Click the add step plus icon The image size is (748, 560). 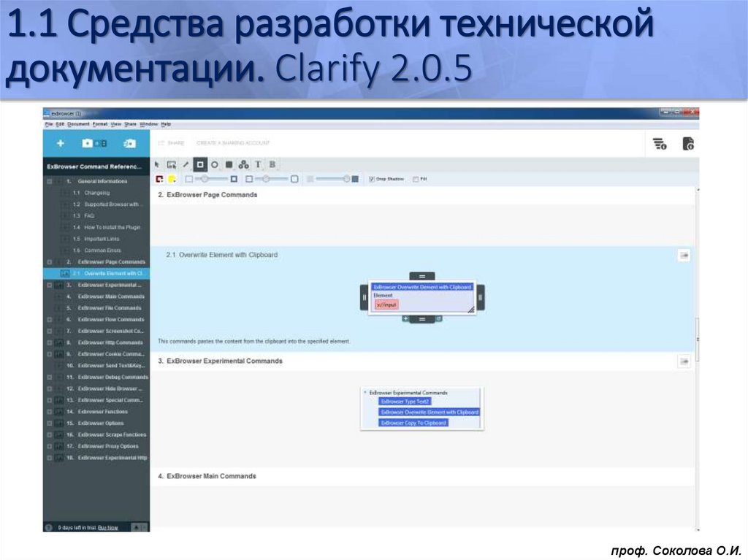pos(60,143)
